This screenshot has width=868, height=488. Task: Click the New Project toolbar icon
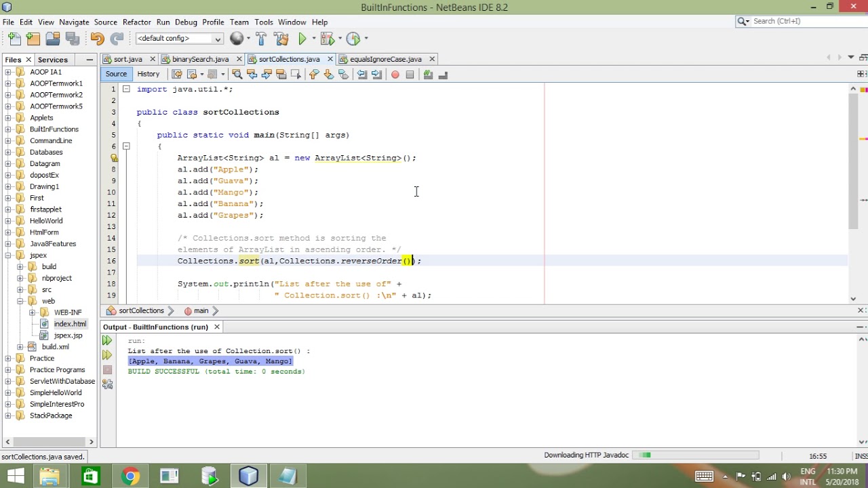point(33,39)
